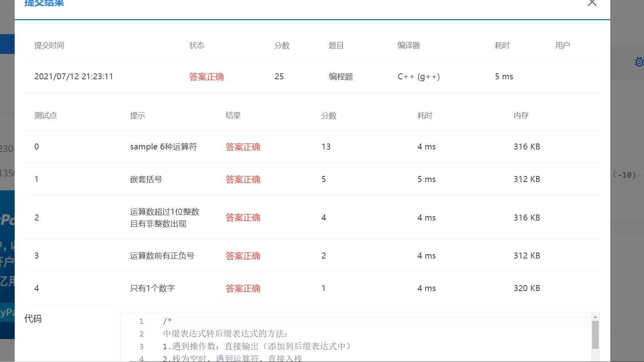
Task: Click the 提示 column header
Action: pos(138,115)
